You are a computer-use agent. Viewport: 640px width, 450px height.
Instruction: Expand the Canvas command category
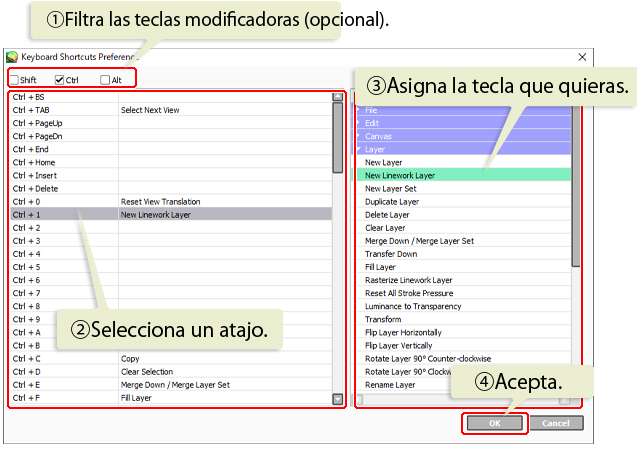[377, 136]
